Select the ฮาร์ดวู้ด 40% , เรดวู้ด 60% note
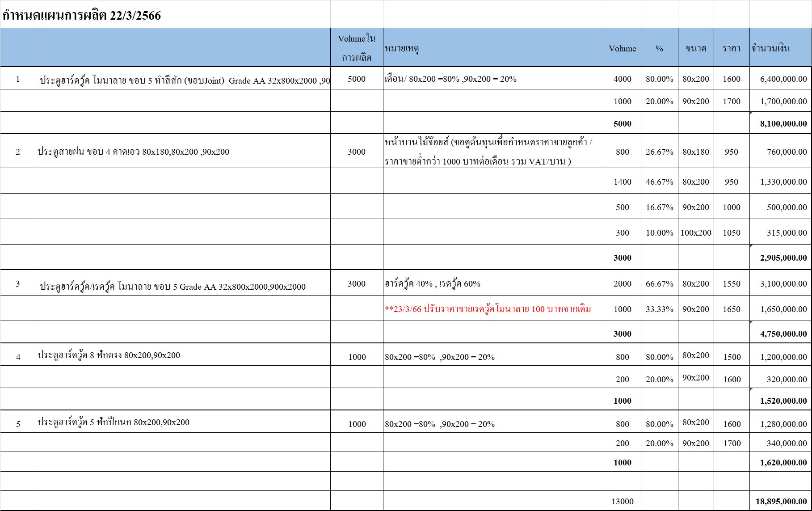 432,283
